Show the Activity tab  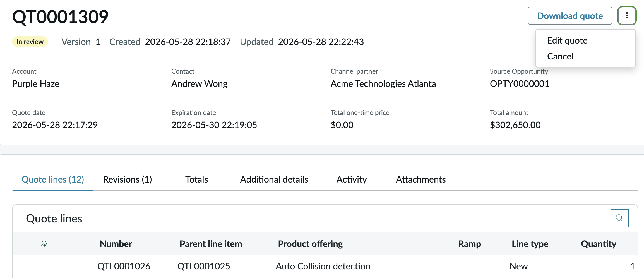(352, 179)
